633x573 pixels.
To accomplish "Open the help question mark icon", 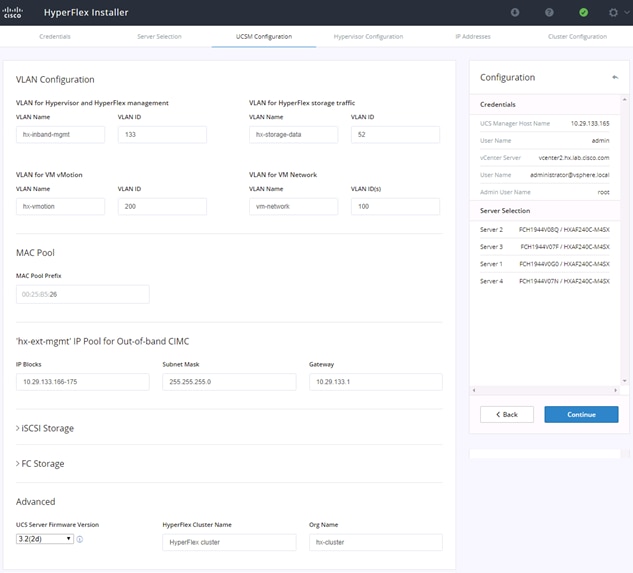I will (549, 13).
